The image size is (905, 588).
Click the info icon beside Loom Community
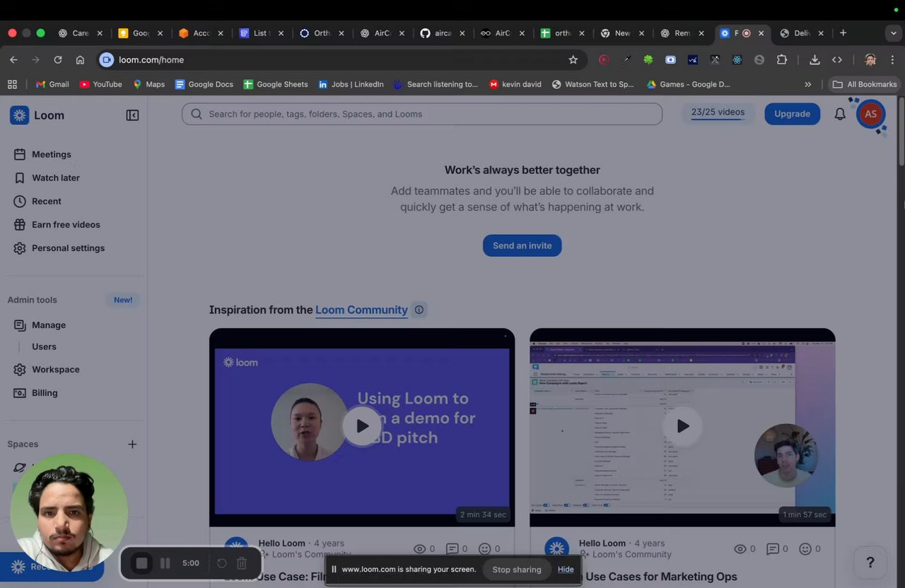(x=419, y=310)
